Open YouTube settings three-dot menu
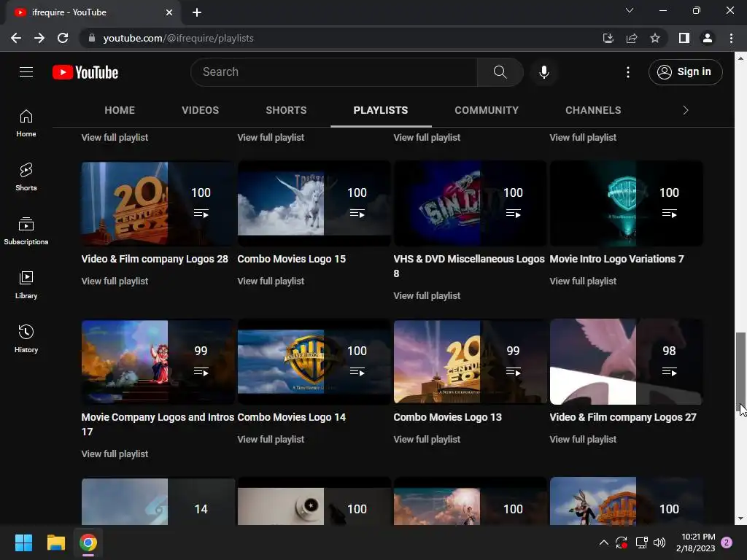Viewport: 747px width, 560px height. [x=628, y=72]
